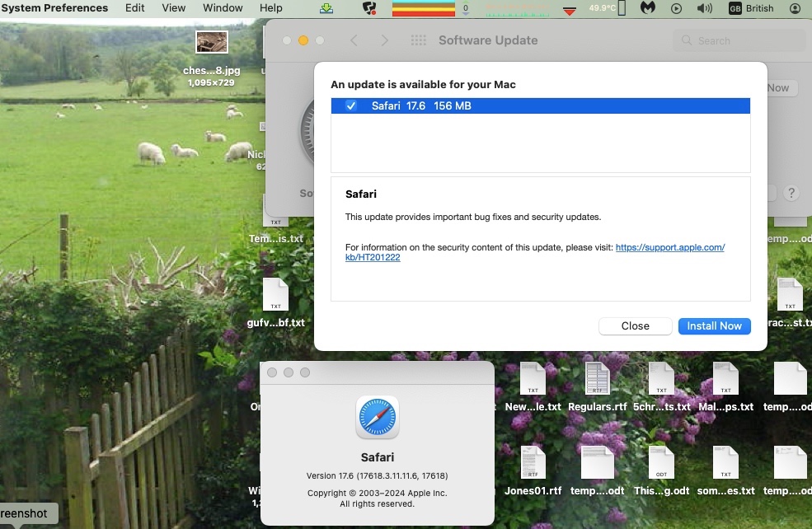Open the red triangle dropdown in menu bar
812x529 pixels.
570,10
